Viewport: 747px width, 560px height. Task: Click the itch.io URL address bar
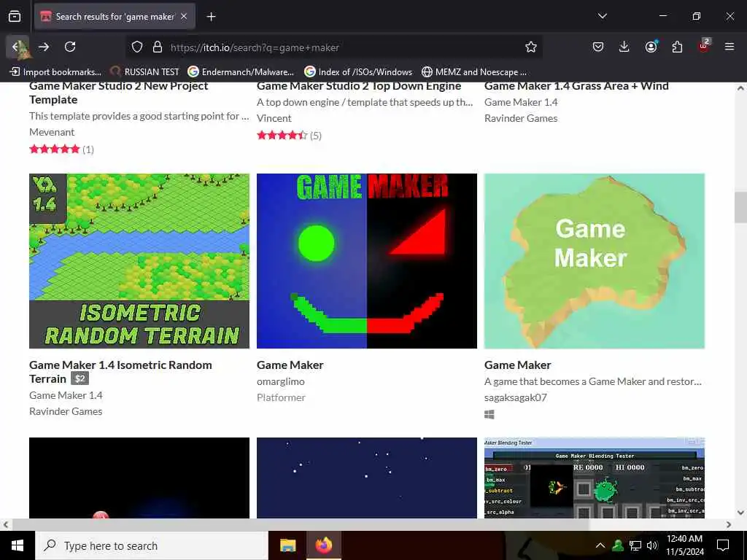pos(333,47)
